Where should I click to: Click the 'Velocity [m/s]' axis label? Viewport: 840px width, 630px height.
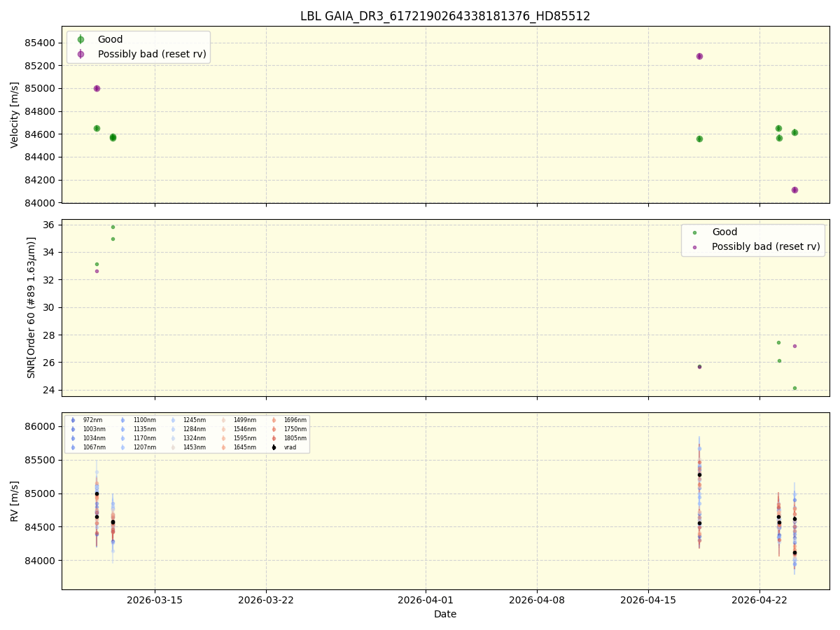pos(15,115)
